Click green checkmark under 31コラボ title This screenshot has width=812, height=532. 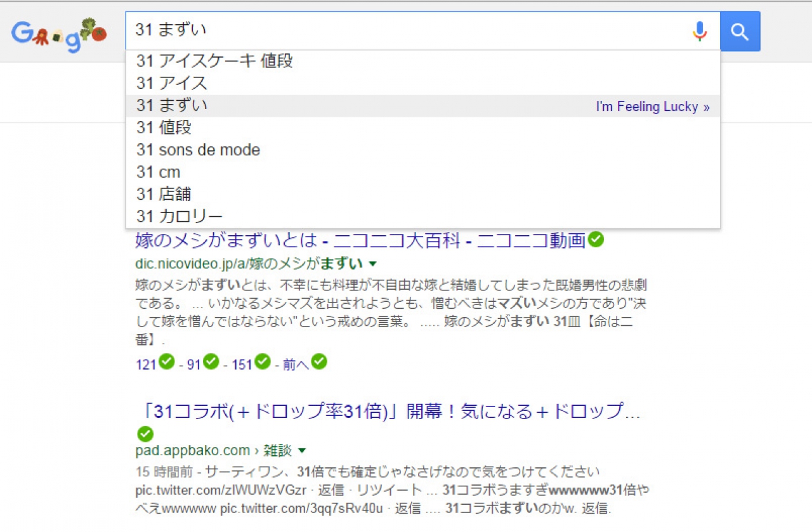(145, 434)
